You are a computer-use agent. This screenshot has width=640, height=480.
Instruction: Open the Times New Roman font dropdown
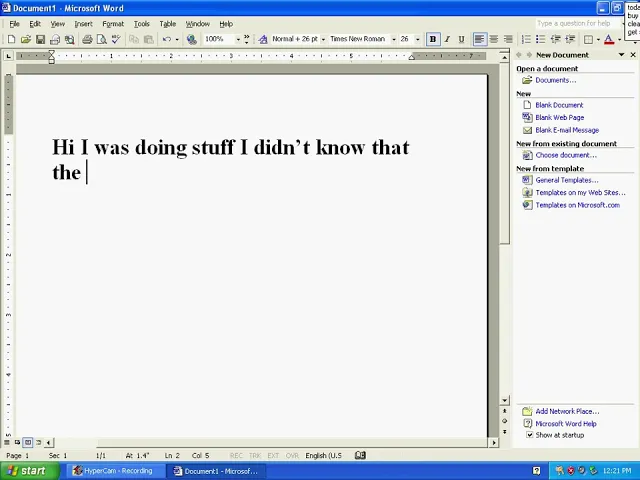click(393, 39)
